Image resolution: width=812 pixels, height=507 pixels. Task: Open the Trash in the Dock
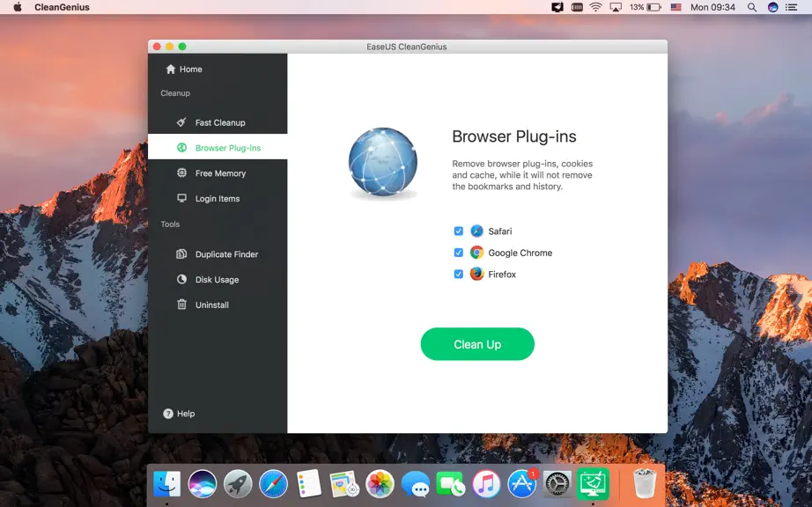645,483
